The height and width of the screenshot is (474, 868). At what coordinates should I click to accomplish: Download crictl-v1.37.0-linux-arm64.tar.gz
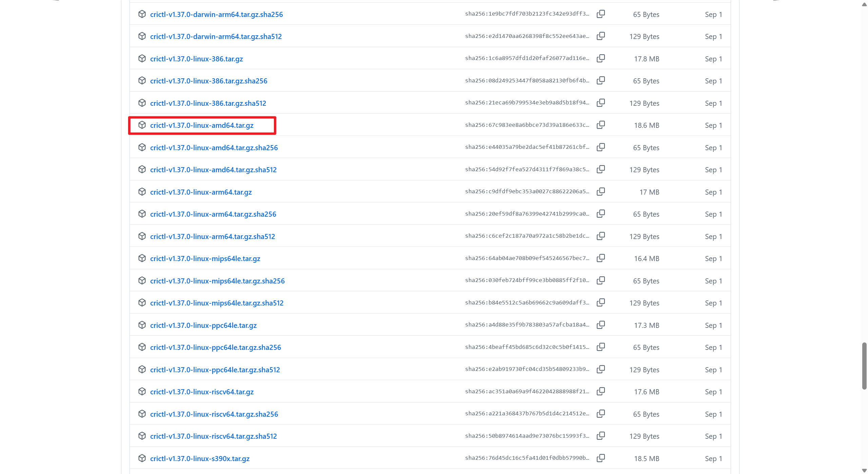(201, 192)
